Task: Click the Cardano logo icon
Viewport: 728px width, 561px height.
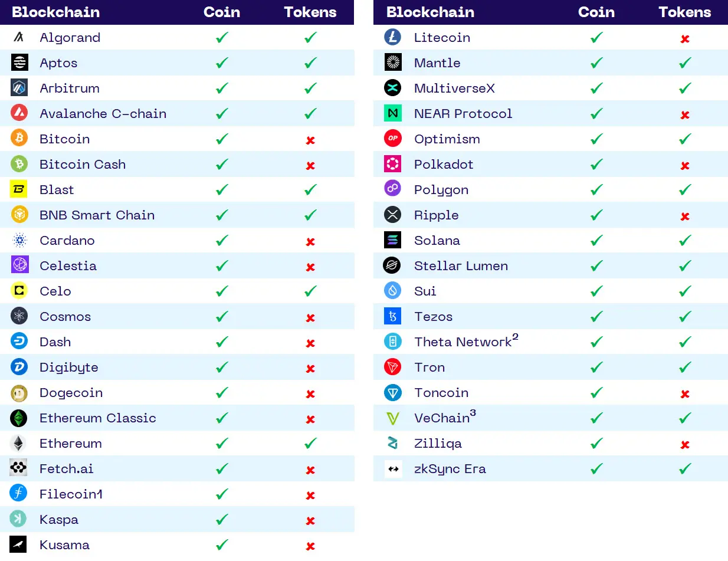Action: point(19,240)
